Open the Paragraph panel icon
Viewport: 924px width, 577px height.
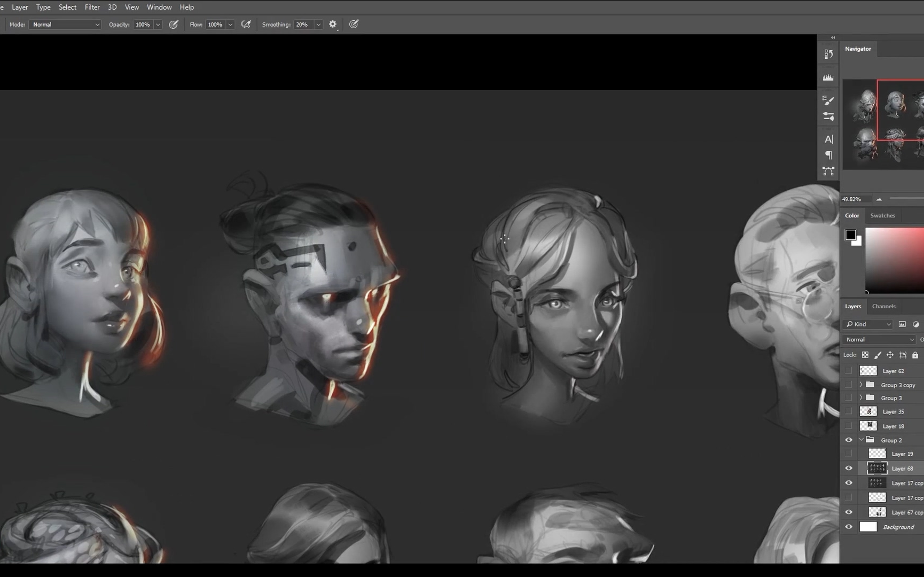tap(828, 155)
